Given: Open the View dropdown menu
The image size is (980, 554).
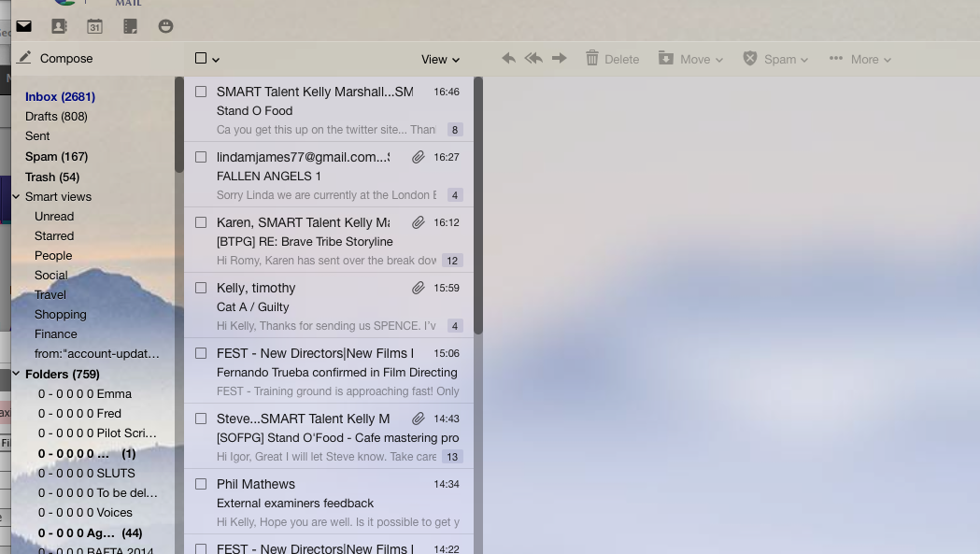Looking at the screenshot, I should 440,59.
